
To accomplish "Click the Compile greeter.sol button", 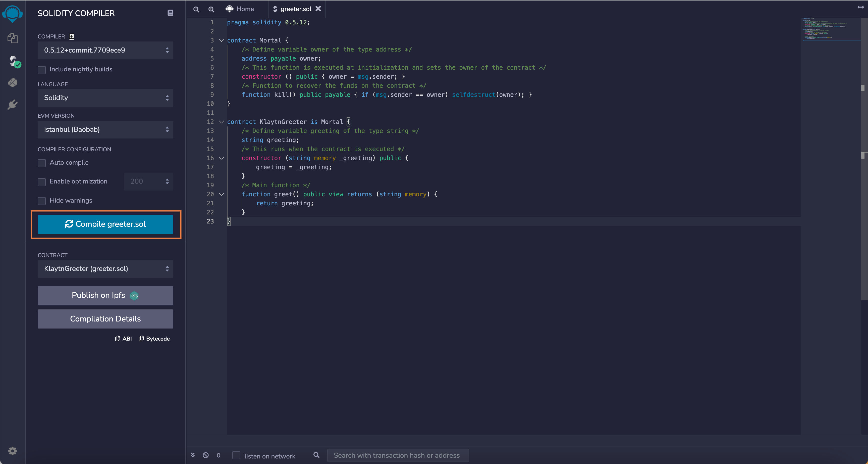I will 105,224.
